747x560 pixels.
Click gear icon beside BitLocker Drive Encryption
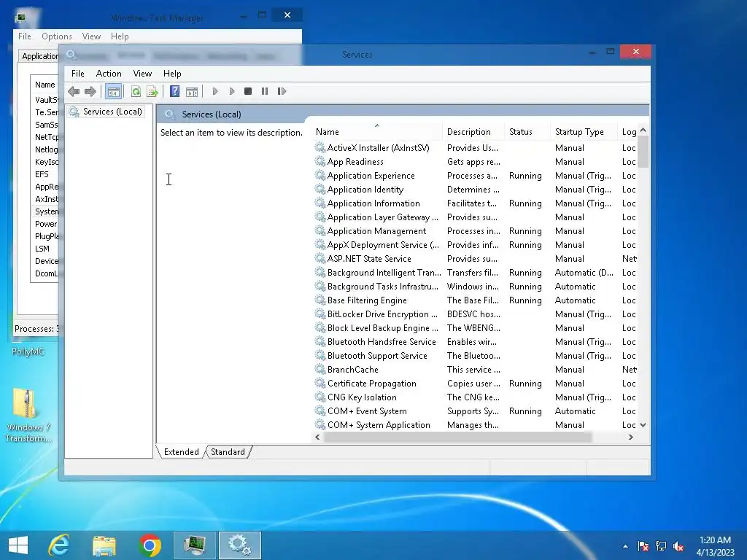pyautogui.click(x=320, y=314)
